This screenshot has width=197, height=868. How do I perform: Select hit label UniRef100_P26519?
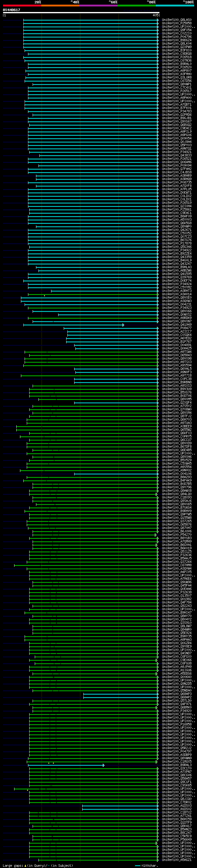177,203
